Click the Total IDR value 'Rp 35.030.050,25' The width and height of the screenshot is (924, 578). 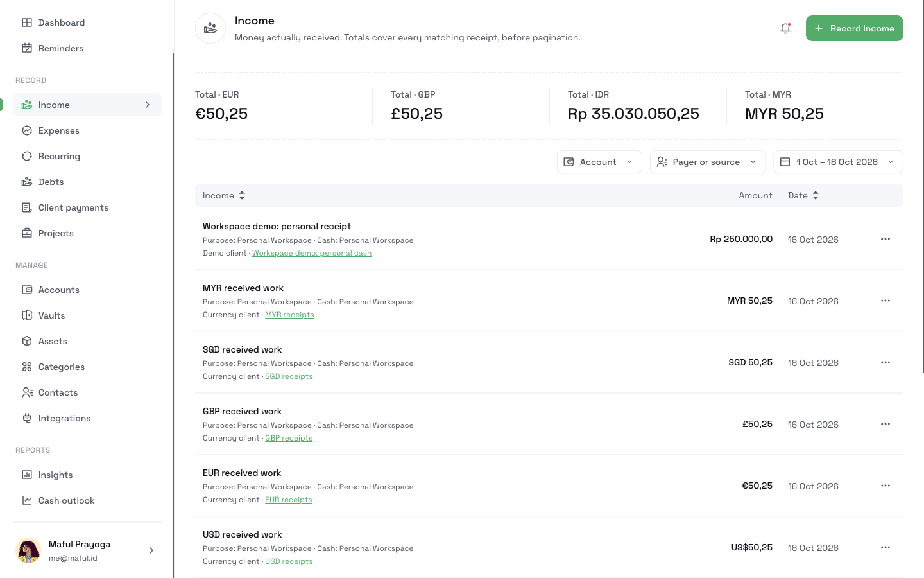633,114
